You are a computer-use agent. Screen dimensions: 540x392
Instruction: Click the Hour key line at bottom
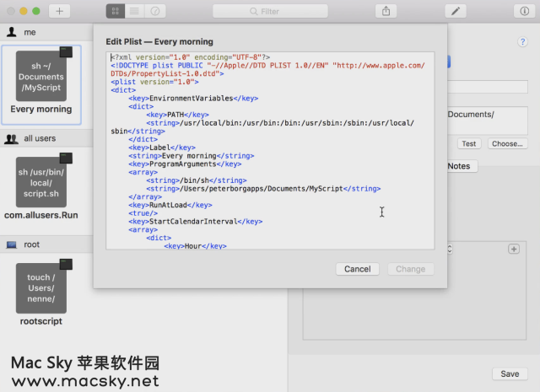click(x=195, y=245)
